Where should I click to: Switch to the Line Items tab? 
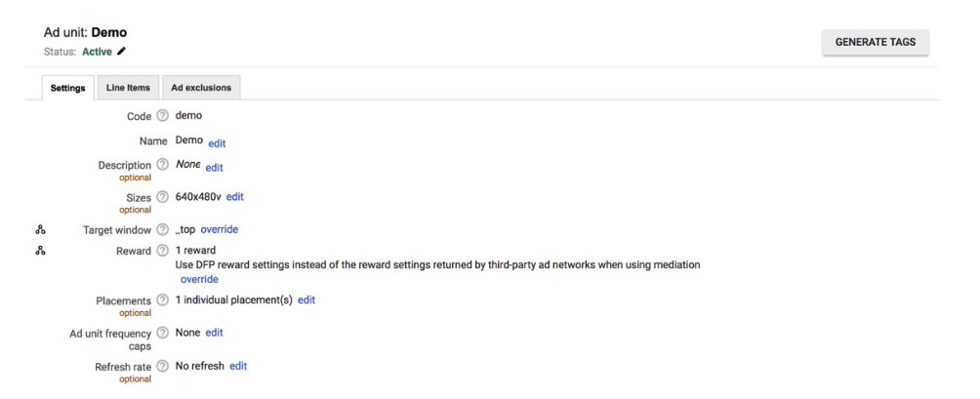click(x=128, y=88)
